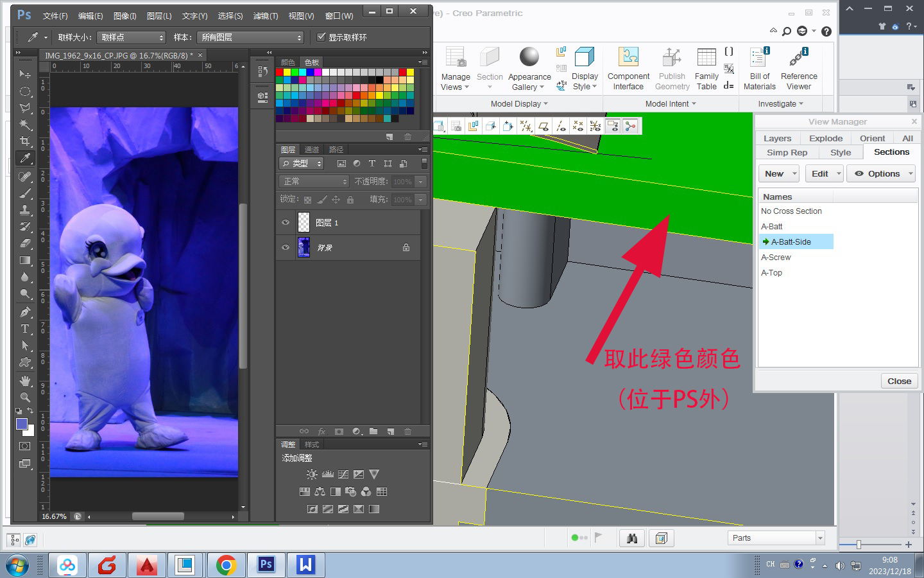Toggle lock image pixels brush icon
The height and width of the screenshot is (578, 924).
pos(322,200)
